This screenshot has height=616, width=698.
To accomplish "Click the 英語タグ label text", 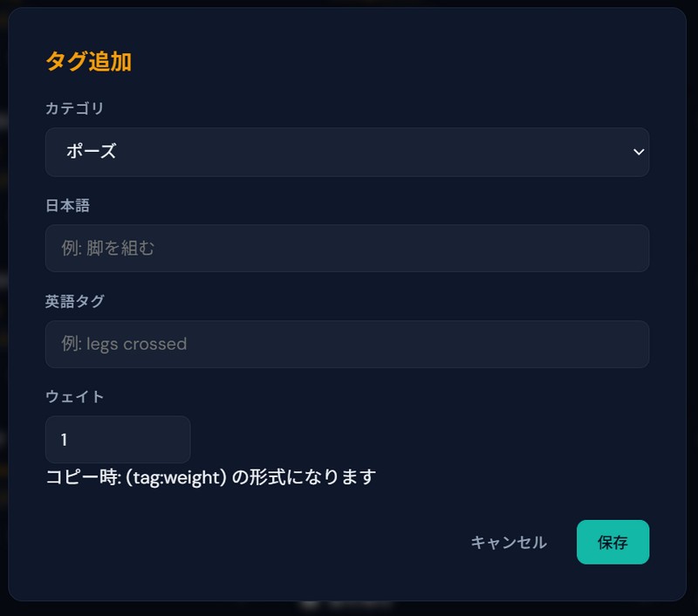I will click(75, 301).
